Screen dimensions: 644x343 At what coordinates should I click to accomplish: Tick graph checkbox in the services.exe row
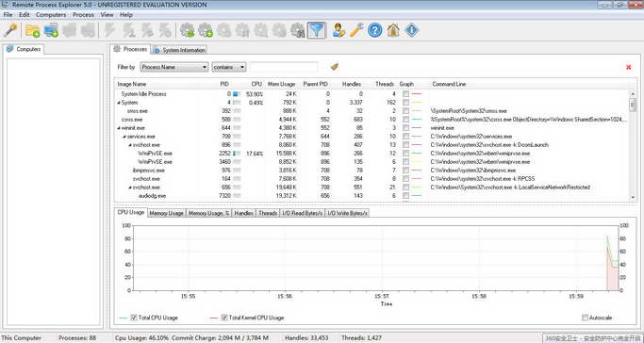[405, 137]
